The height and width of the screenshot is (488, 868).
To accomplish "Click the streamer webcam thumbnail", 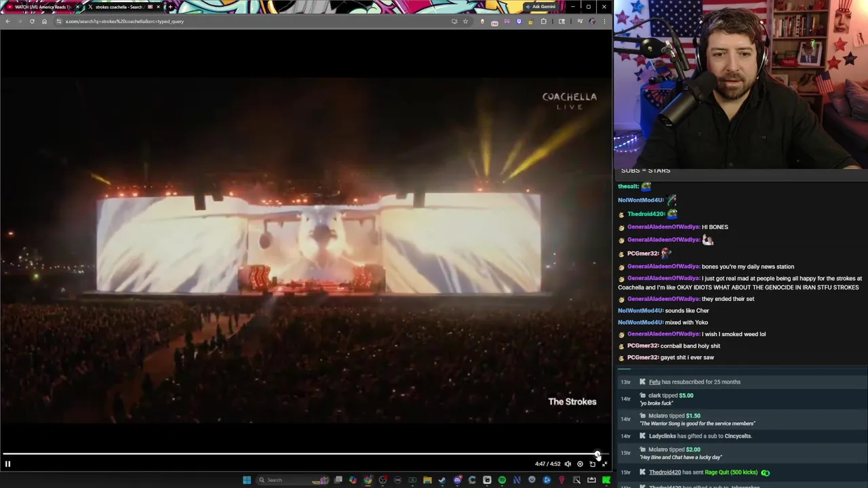I will pyautogui.click(x=741, y=84).
